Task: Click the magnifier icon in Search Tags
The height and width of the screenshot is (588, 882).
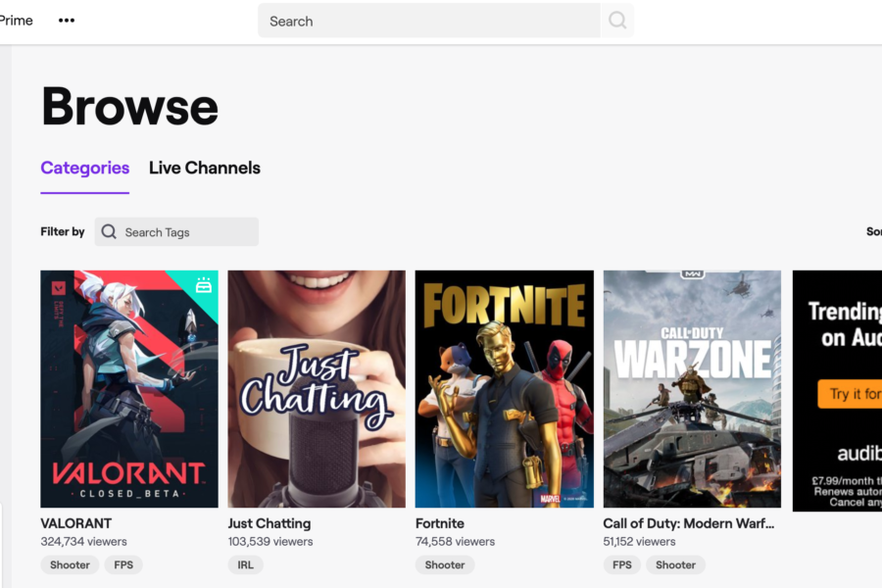Action: pyautogui.click(x=109, y=232)
